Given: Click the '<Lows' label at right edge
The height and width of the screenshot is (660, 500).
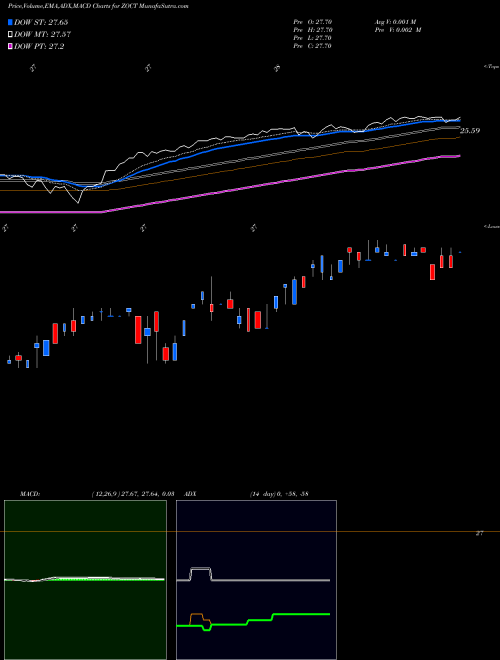Looking at the screenshot, I should (x=492, y=227).
